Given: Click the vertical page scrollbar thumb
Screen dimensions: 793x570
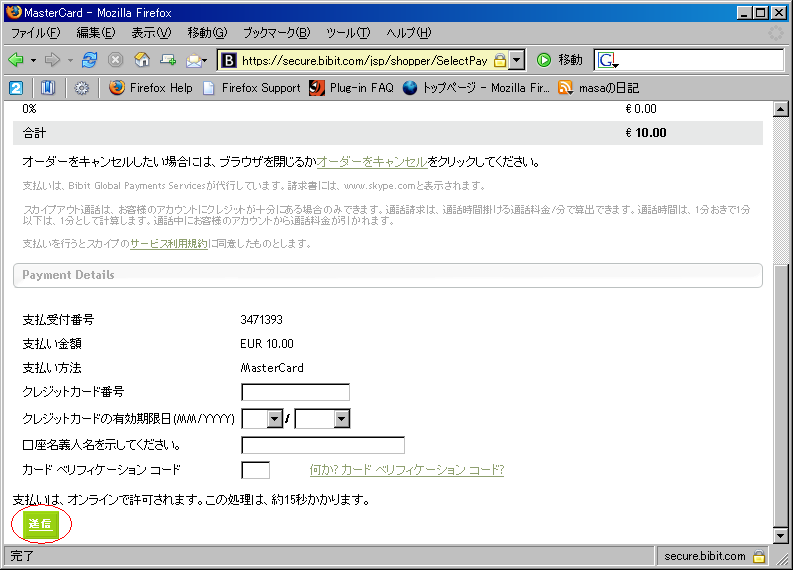Looking at the screenshot, I should click(x=781, y=400).
